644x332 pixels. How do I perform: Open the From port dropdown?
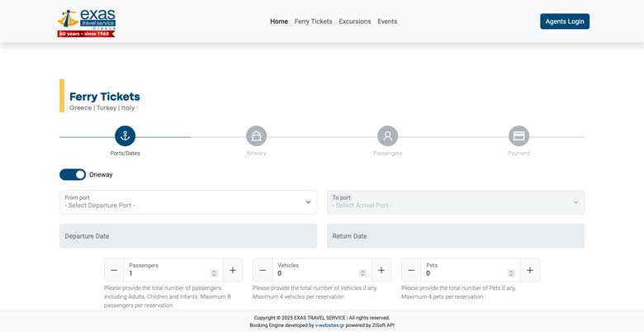coord(188,202)
